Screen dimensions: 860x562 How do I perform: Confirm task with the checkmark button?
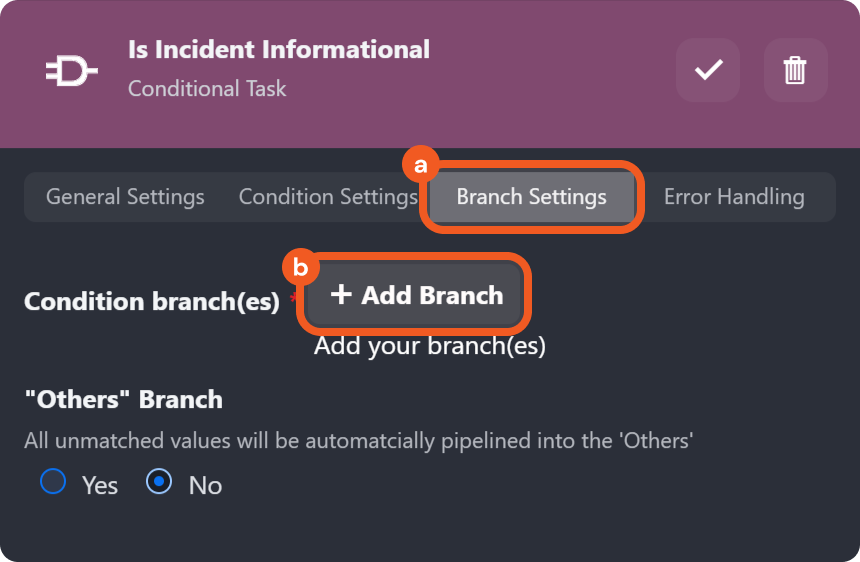(x=708, y=70)
